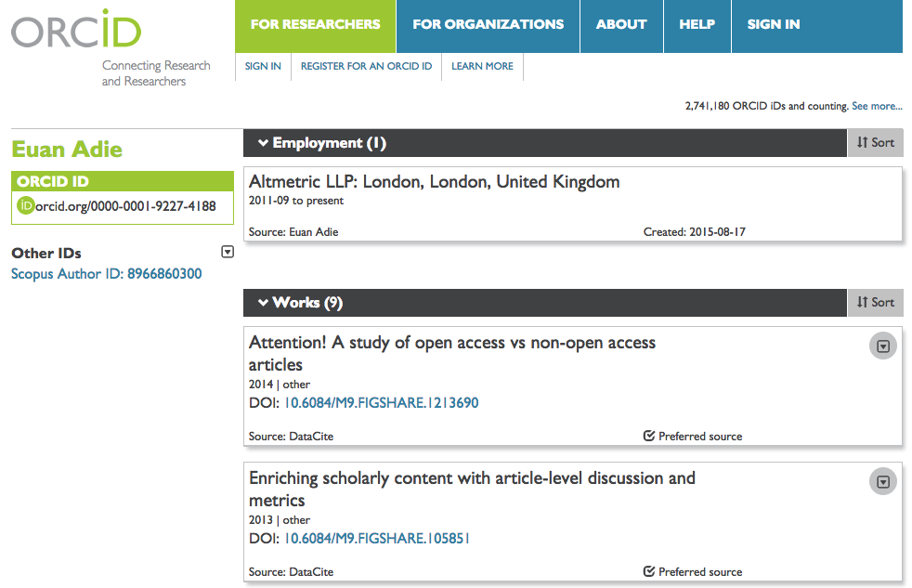Click the ORCID logo

pos(76,29)
